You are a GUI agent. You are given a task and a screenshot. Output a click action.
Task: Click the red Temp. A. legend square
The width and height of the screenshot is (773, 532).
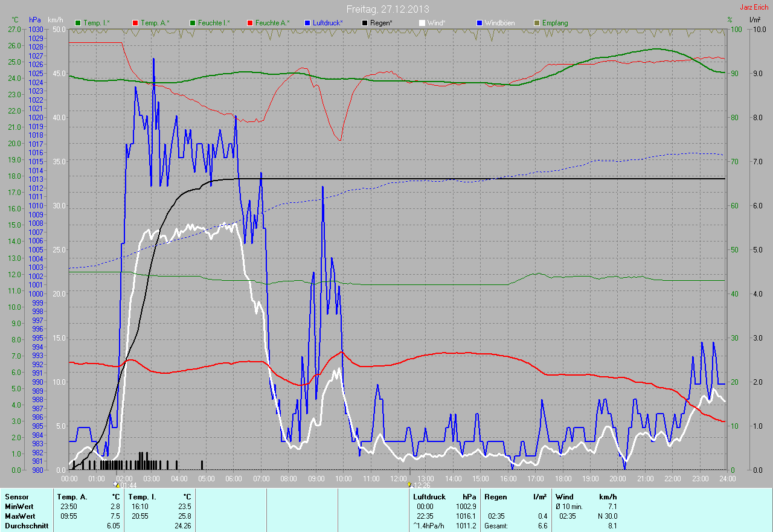(135, 23)
